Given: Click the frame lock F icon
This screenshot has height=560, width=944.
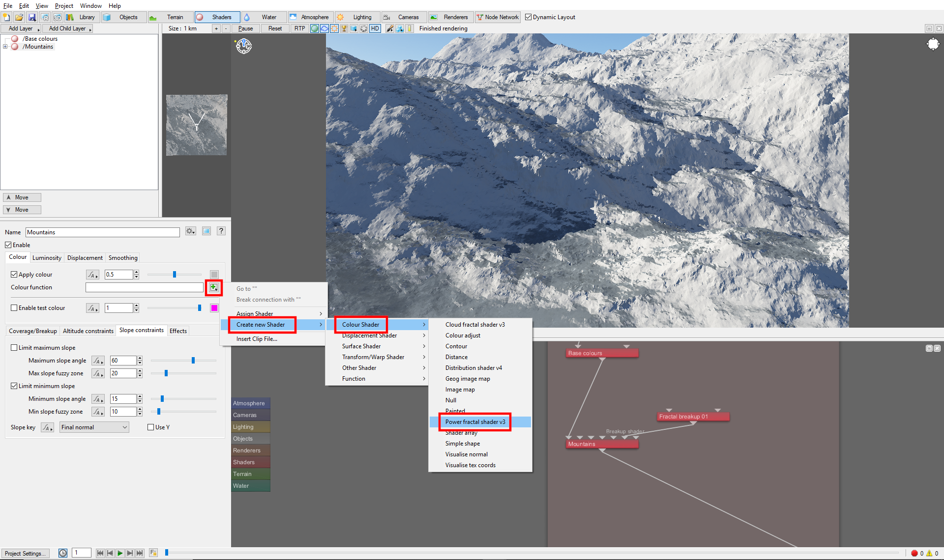Looking at the screenshot, I should coord(153,553).
